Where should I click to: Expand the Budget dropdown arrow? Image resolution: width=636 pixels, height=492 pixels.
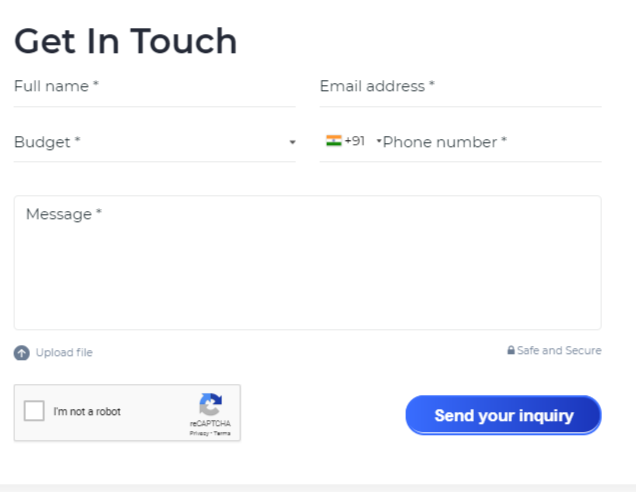click(292, 142)
